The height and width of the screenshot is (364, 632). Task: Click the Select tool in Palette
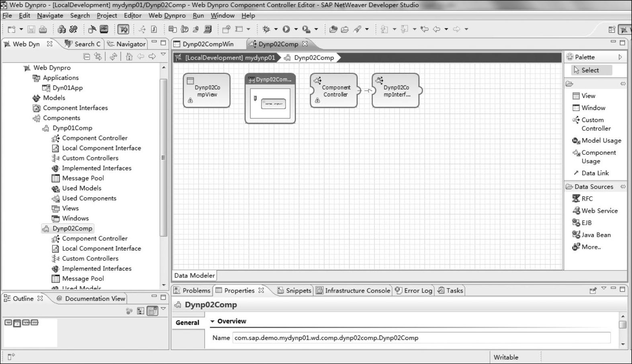591,70
